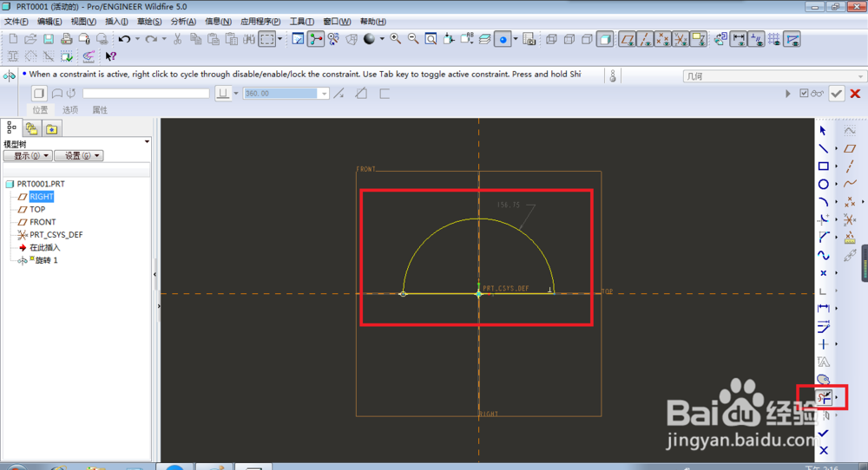The height and width of the screenshot is (470, 868).
Task: Open the 360.00 angle value dropdown
Action: click(324, 94)
